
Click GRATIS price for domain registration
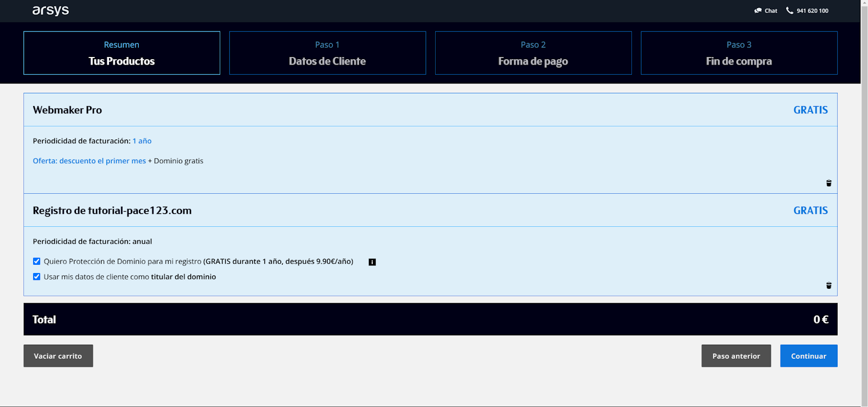tap(810, 211)
